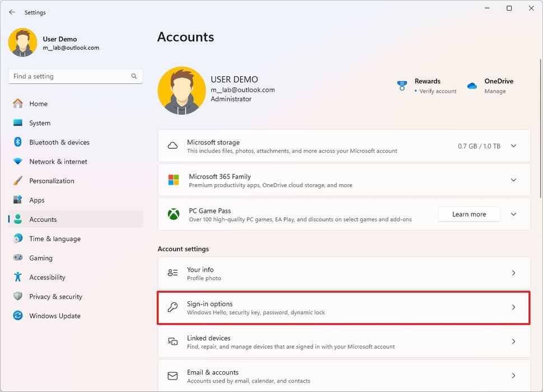Expand the PC Game Pass chevron
The image size is (543, 392).
point(513,214)
